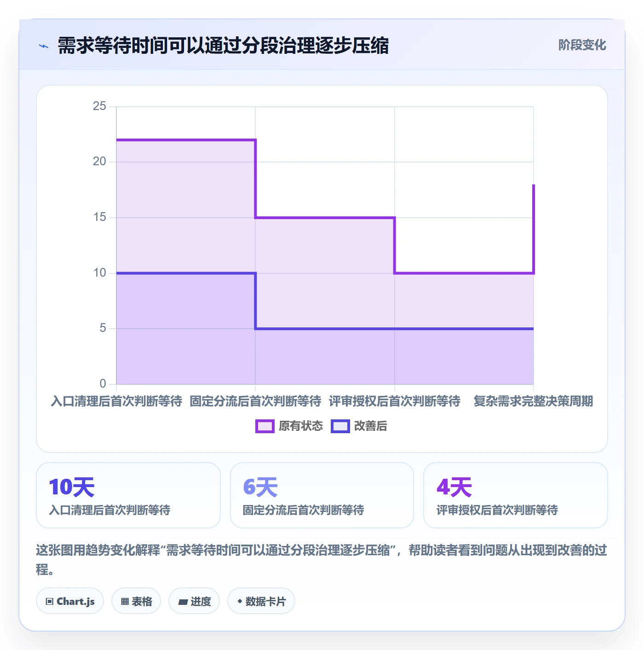Screen dimensions: 644x650
Task: Select the 表格 tag chip
Action: [x=136, y=601]
